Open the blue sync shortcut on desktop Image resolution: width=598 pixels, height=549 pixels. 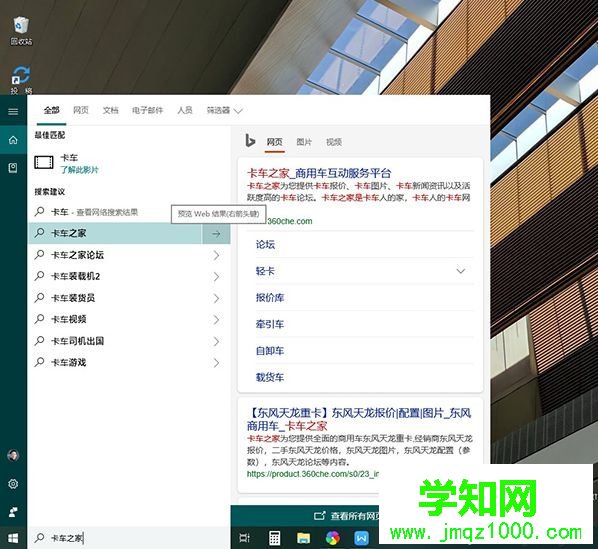tap(21, 80)
